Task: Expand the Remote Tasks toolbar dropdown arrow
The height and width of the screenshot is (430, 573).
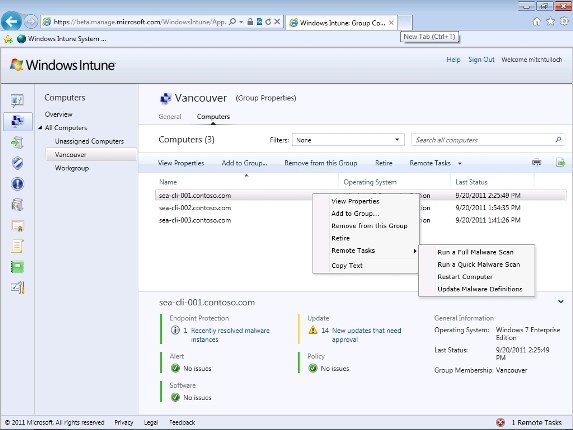Action: [x=459, y=163]
